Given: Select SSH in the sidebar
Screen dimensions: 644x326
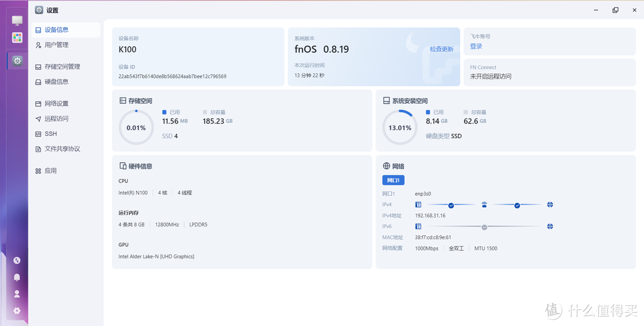Looking at the screenshot, I should [51, 134].
